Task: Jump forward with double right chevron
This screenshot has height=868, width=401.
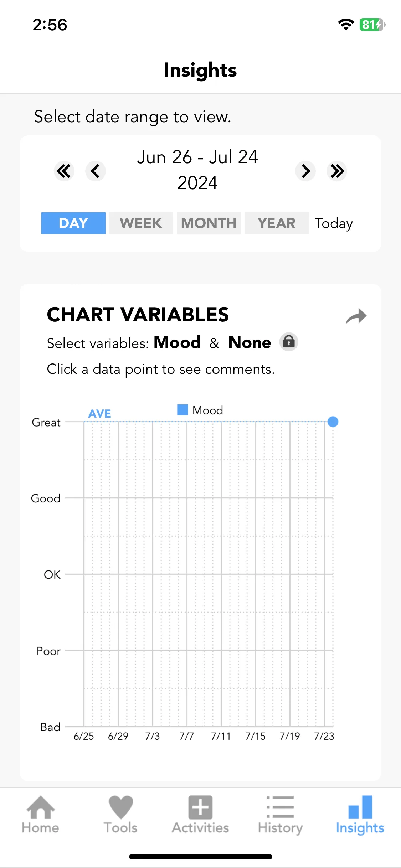Action: point(337,171)
